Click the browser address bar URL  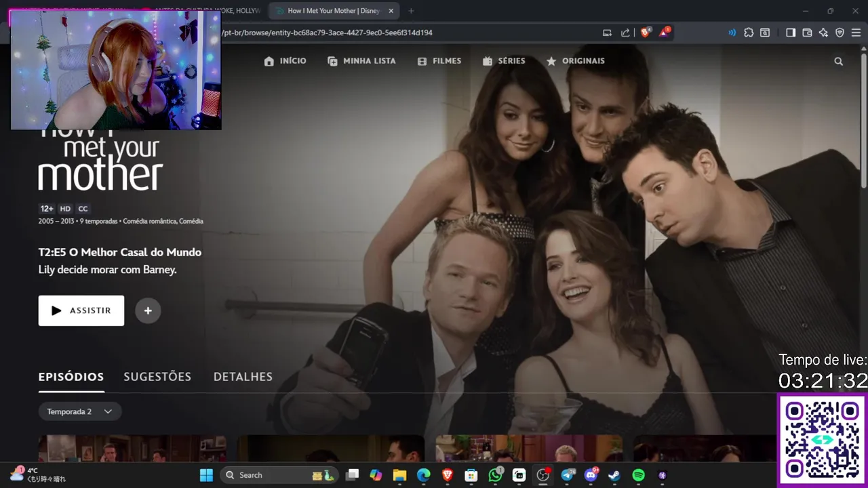click(x=328, y=33)
